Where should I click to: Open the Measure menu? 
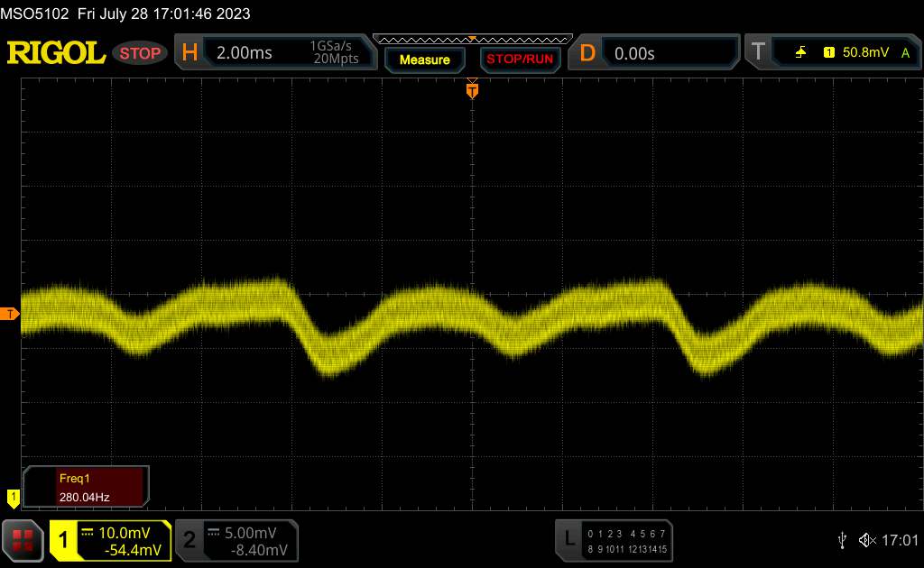[x=424, y=60]
